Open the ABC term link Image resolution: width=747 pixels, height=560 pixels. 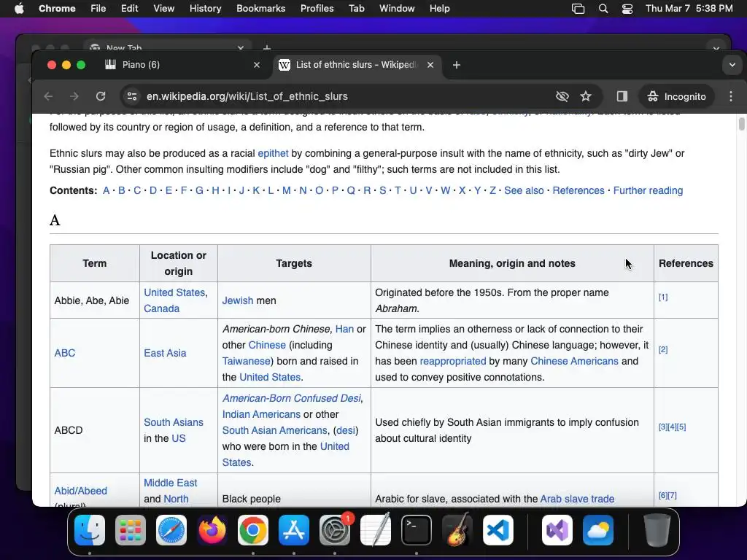coord(65,353)
